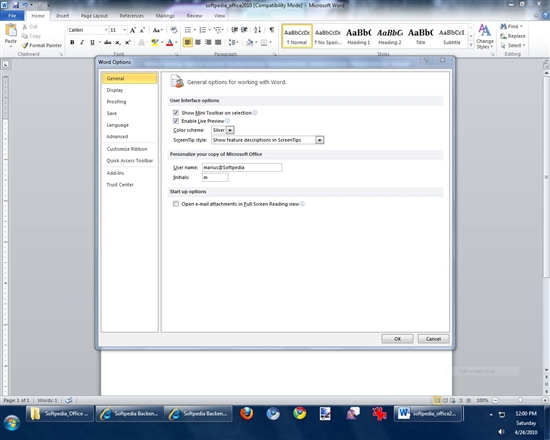Switch to the References tab
550x440 pixels.
[132, 16]
